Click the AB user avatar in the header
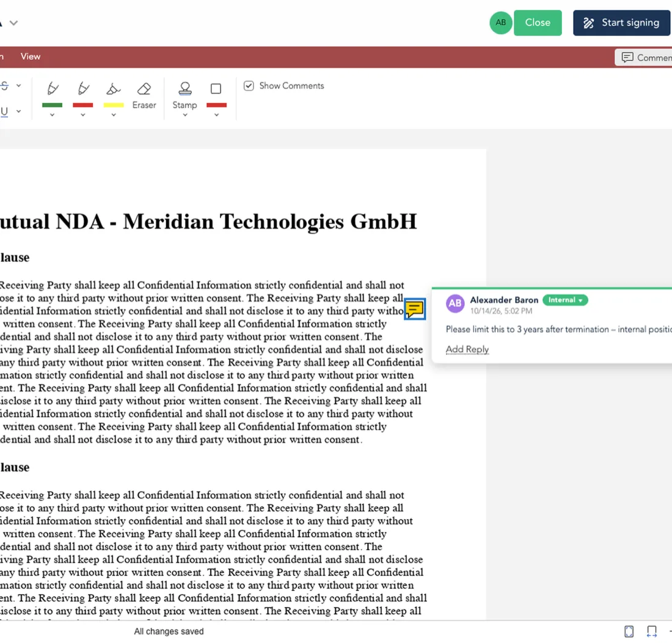672x643 pixels. tap(500, 23)
